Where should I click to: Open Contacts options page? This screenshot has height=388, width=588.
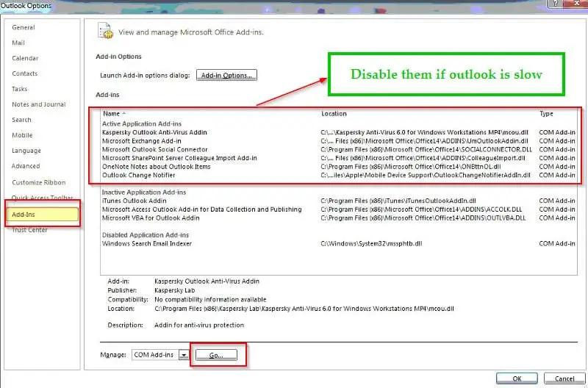[25, 73]
